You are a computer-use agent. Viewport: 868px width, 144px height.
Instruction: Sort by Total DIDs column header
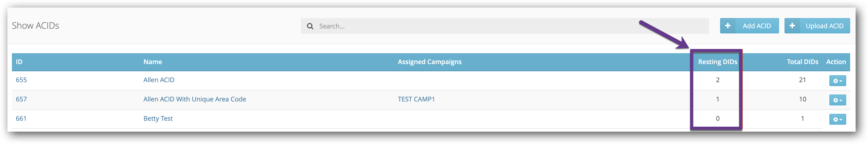point(802,62)
